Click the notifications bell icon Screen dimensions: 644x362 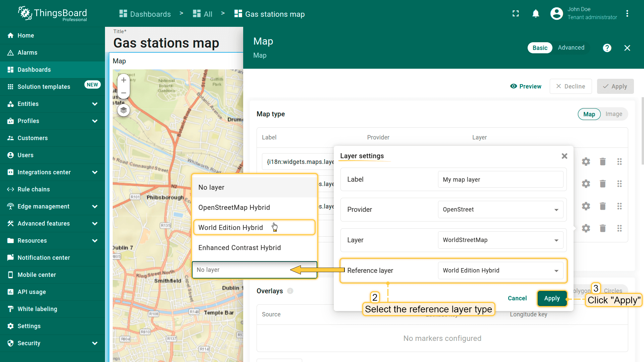(536, 14)
